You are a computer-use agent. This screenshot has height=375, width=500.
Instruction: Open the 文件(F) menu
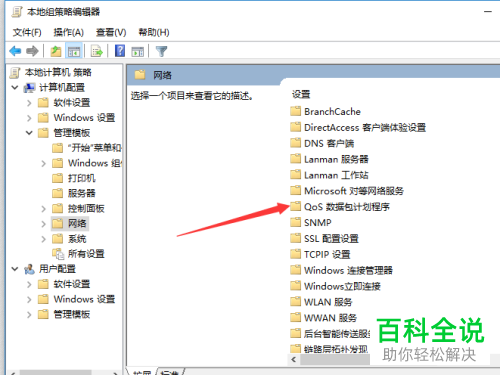click(x=27, y=32)
